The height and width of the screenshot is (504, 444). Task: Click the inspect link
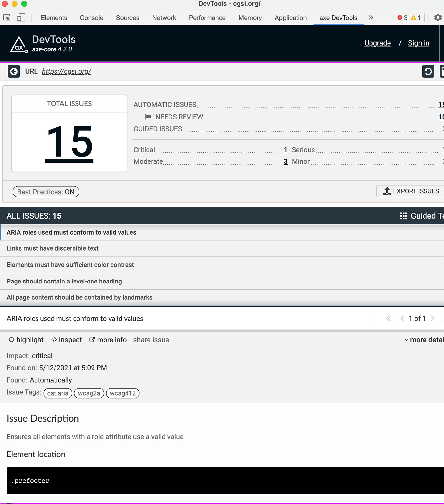[x=70, y=340]
